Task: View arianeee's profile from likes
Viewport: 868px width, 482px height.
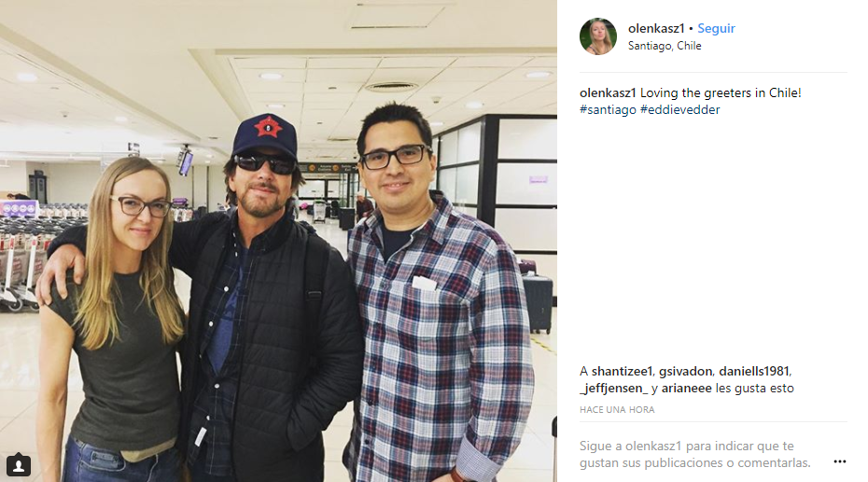Action: pos(687,389)
